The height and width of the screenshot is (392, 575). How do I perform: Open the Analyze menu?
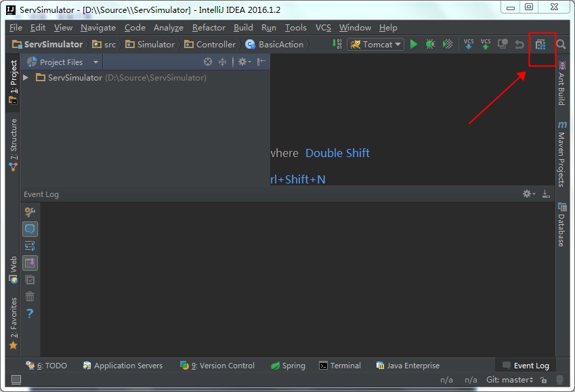169,28
